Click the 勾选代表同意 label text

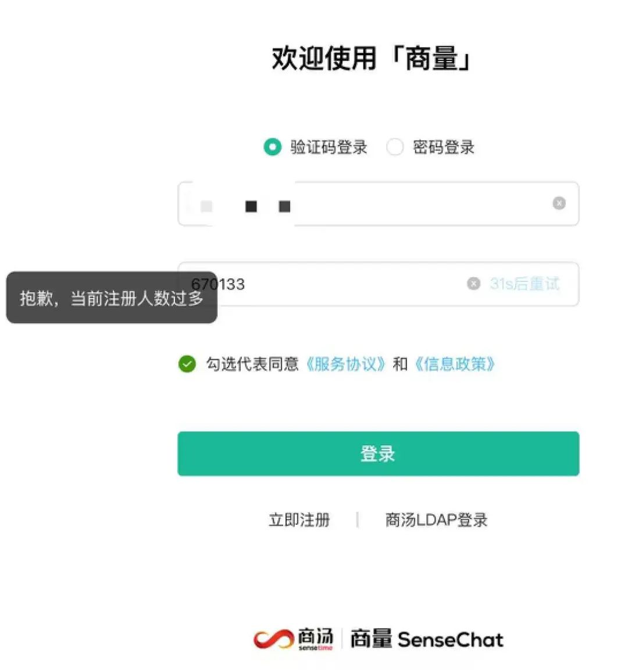coord(252,364)
